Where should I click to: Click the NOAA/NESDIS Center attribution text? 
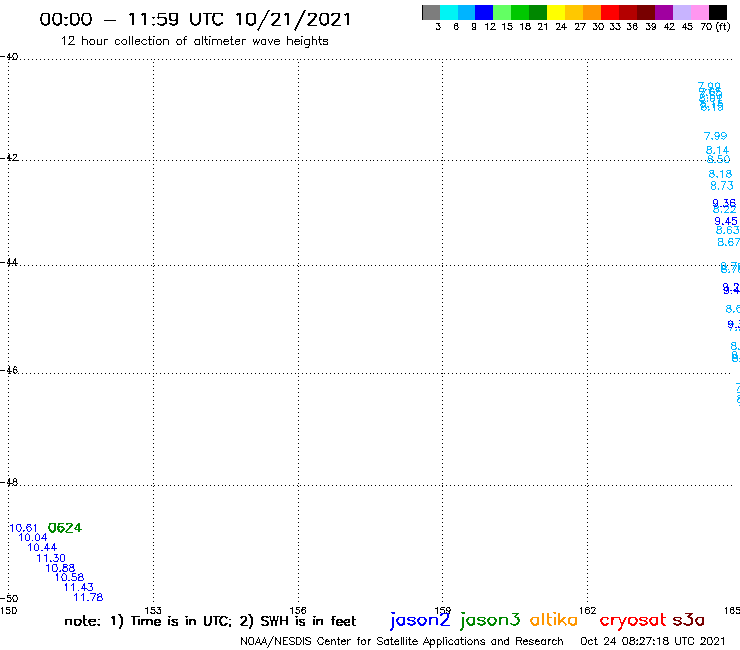click(402, 641)
